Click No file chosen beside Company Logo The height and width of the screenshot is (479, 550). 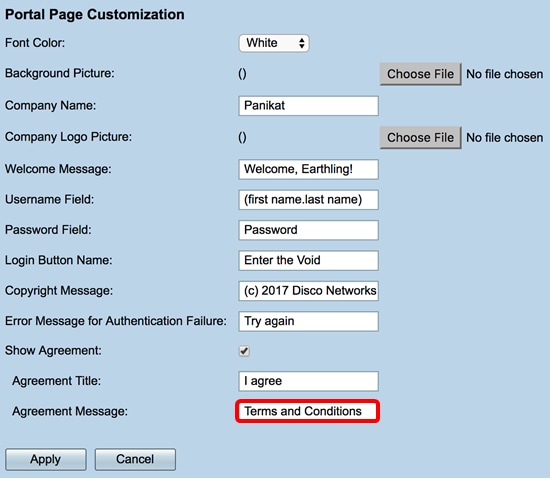pos(504,138)
